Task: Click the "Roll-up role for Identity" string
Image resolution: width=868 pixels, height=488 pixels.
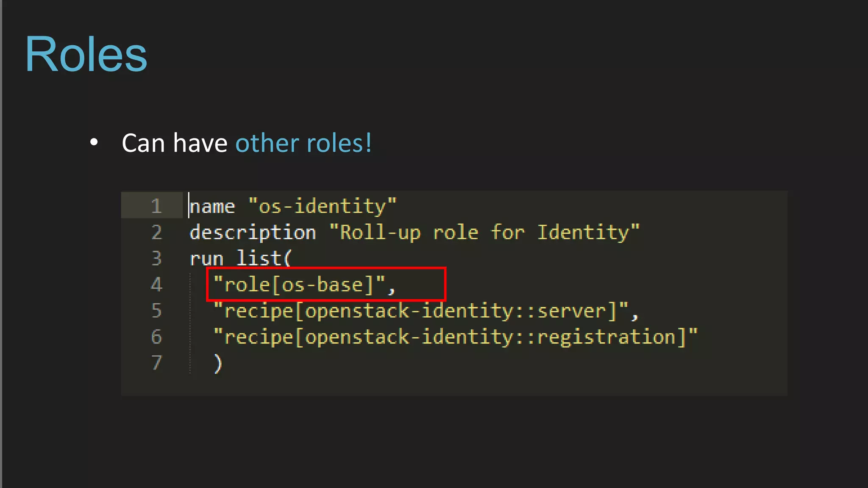Action: [484, 233]
